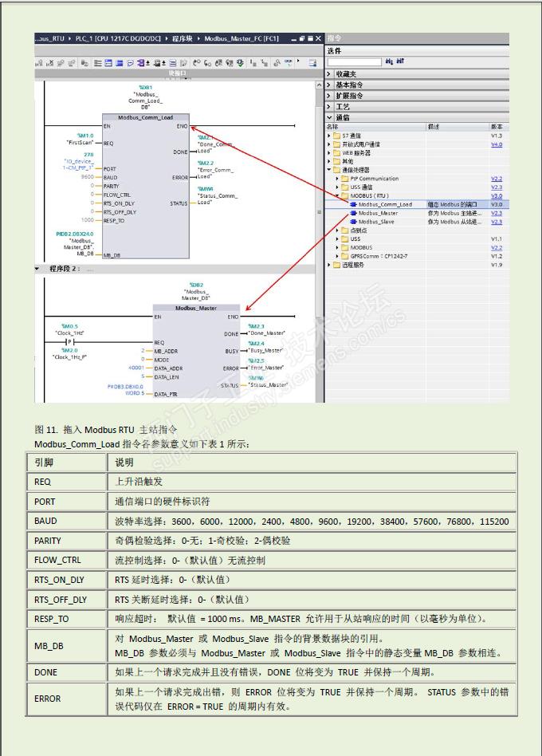Click the BAUD cell in the parameter table
Image resolution: width=542 pixels, height=756 pixels.
click(x=66, y=522)
